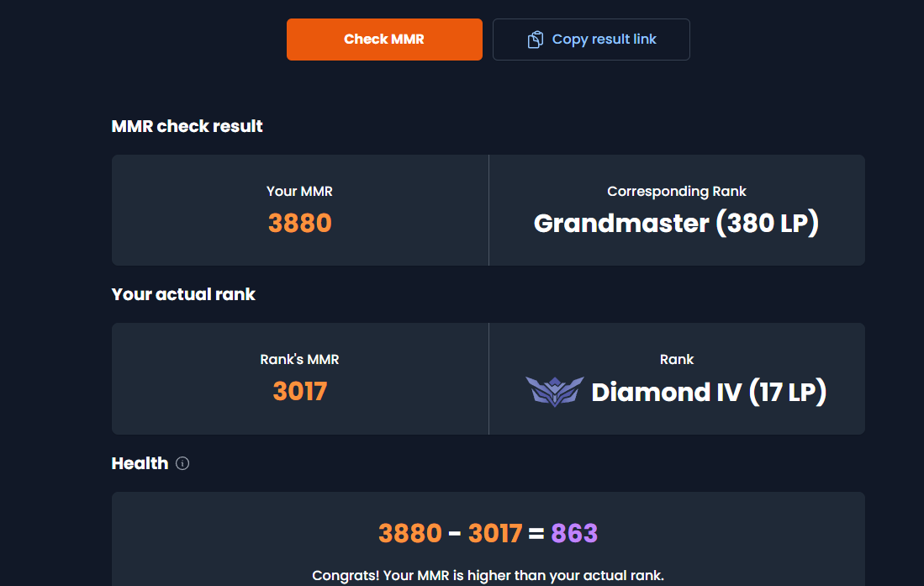Click the Grandmaster (380 LP) corresponding rank text
This screenshot has width=924, height=586.
677,223
